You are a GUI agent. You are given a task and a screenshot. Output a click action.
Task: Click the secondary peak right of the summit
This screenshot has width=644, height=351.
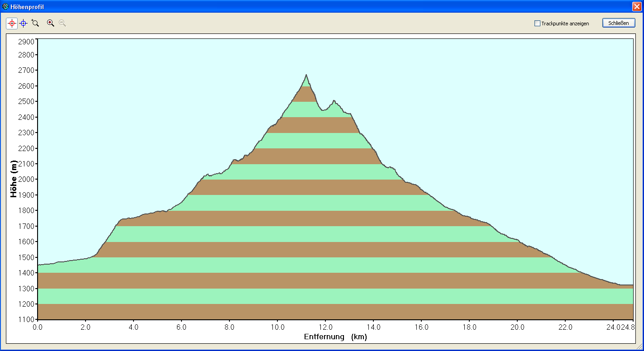click(334, 101)
